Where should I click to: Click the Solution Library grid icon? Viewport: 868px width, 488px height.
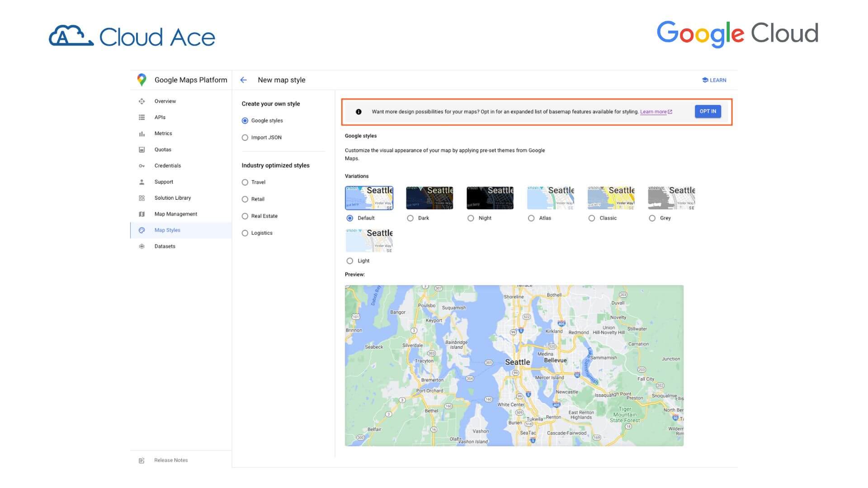click(142, 198)
